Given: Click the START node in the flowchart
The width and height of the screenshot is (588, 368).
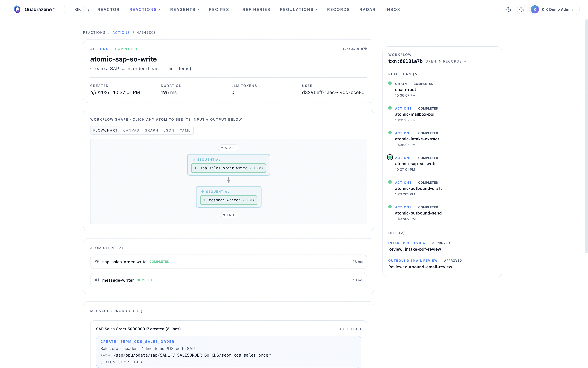Looking at the screenshot, I should (x=229, y=148).
